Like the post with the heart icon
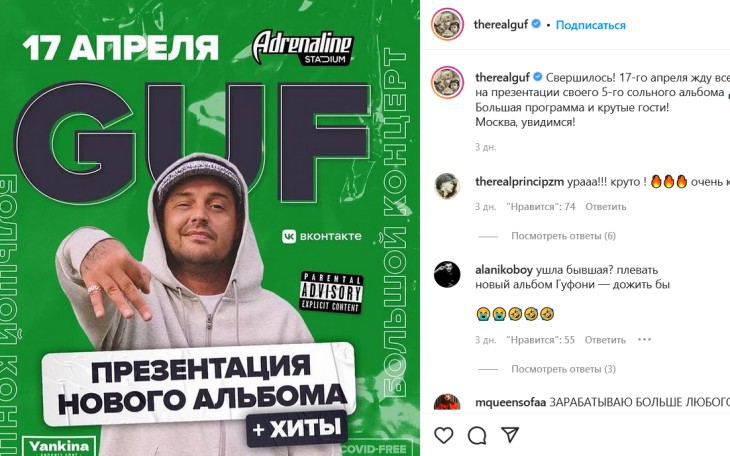730x456 pixels. [x=444, y=436]
